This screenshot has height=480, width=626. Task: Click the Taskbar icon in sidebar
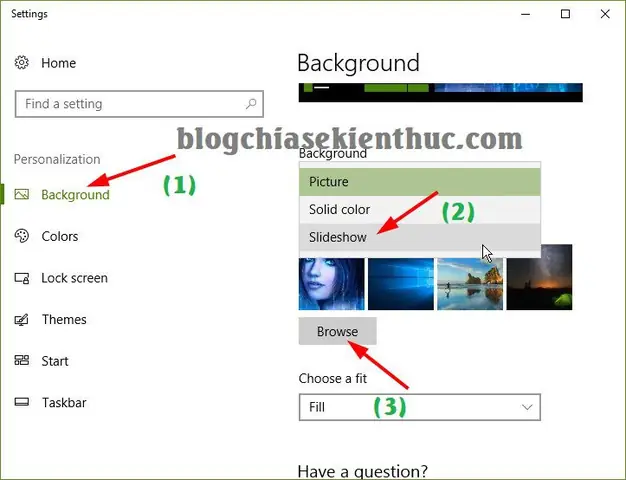[x=22, y=402]
